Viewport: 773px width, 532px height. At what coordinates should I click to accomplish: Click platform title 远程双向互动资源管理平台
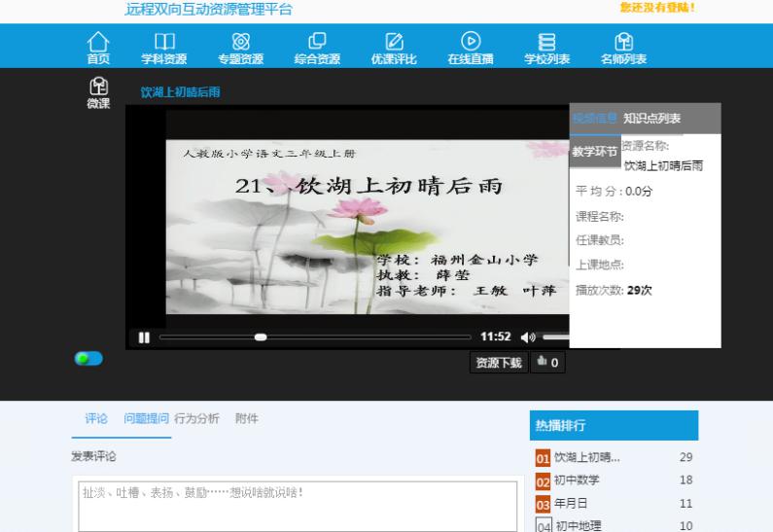pos(208,10)
